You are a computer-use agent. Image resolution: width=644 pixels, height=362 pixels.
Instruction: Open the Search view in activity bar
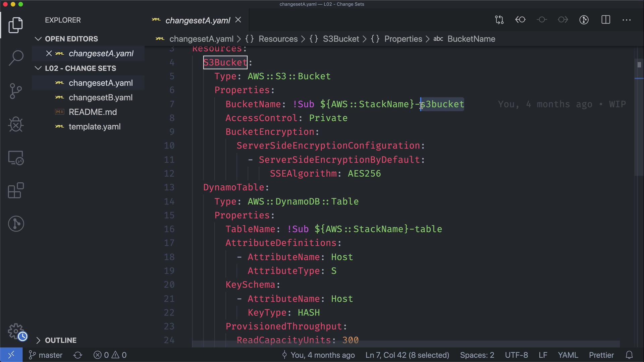[16, 58]
